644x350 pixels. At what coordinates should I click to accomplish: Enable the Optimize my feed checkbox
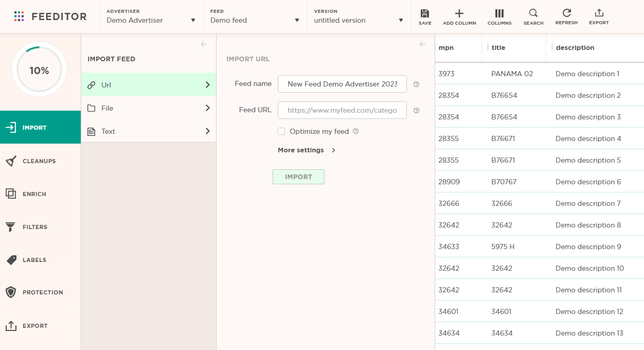tap(281, 131)
